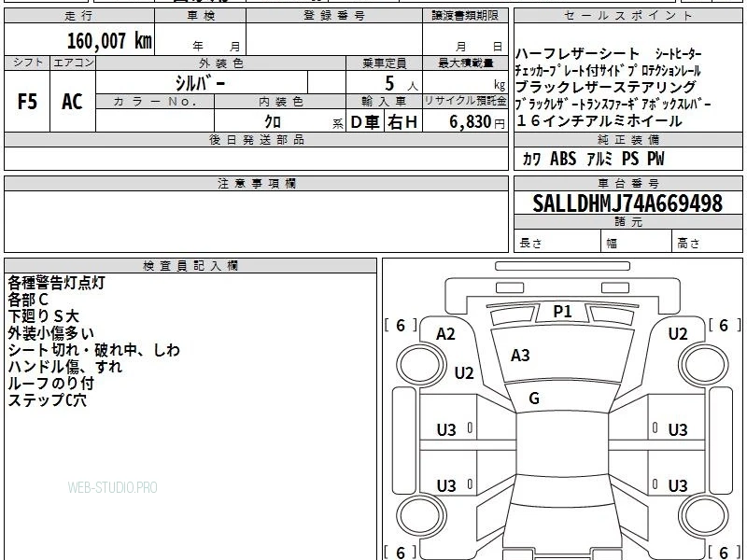Select the エアコン label
This screenshot has width=747, height=560.
(x=73, y=63)
